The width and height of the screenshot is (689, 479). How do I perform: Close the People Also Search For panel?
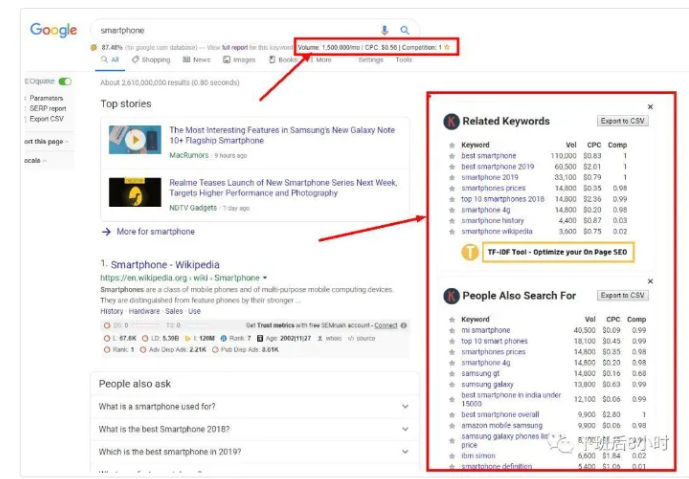650,281
